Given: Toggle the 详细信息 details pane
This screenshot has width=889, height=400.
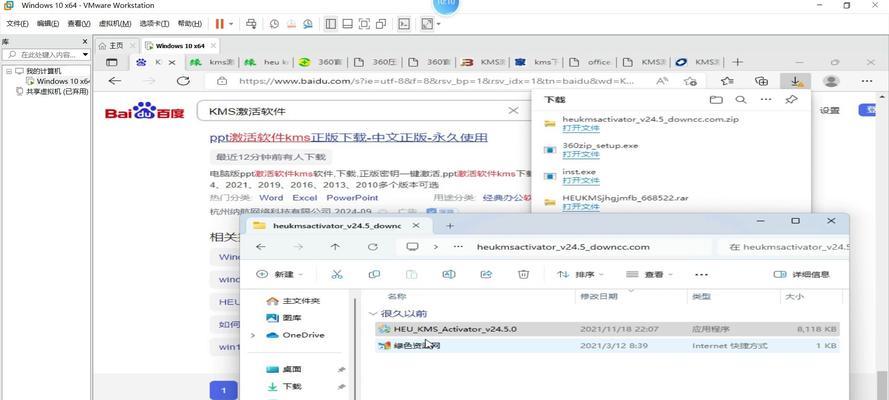Looking at the screenshot, I should (802, 274).
